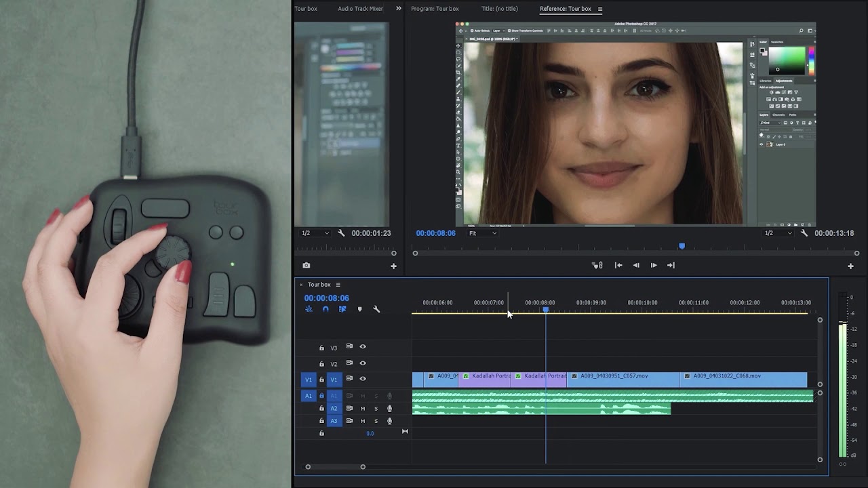This screenshot has width=868, height=488.
Task: Toggle A2 track targeting
Action: [x=334, y=409]
